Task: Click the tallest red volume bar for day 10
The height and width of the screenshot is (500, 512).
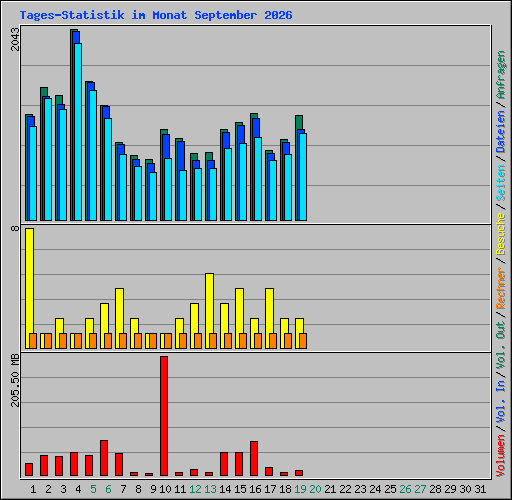Action: point(164,416)
